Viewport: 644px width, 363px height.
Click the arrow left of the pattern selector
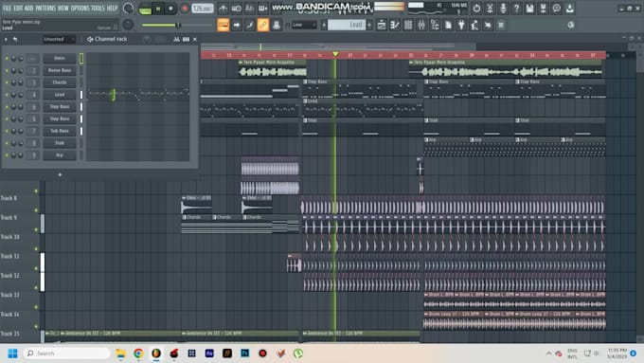[324, 25]
